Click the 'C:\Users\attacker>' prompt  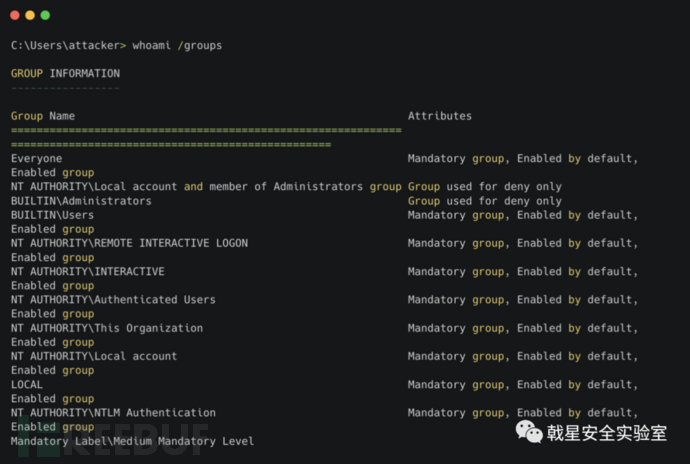pos(68,45)
